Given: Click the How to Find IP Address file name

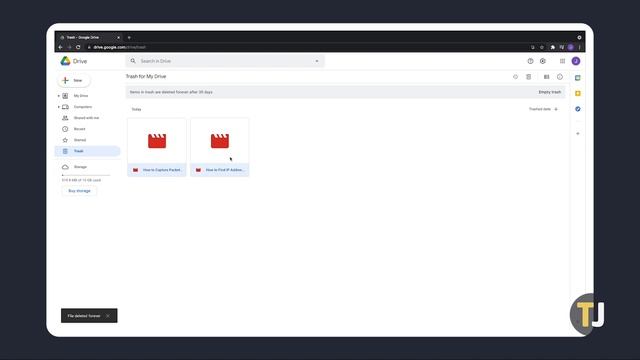Looking at the screenshot, I should [x=224, y=170].
